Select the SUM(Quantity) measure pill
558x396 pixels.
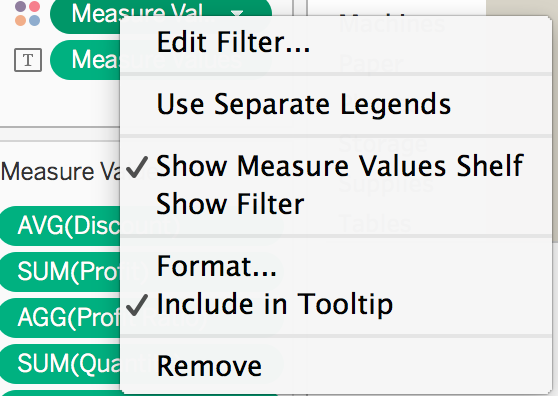coord(60,363)
